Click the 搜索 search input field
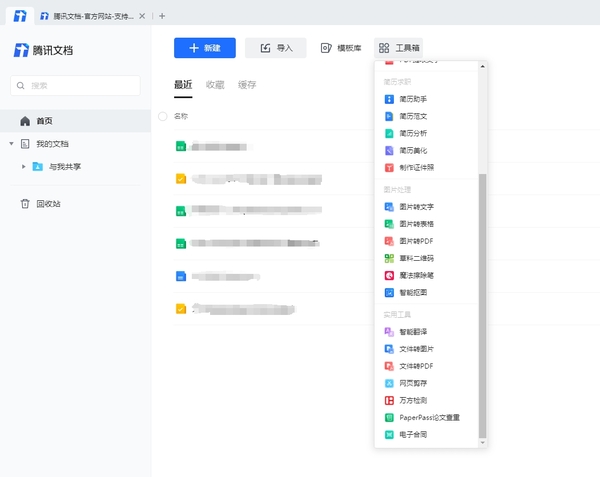 click(x=76, y=86)
